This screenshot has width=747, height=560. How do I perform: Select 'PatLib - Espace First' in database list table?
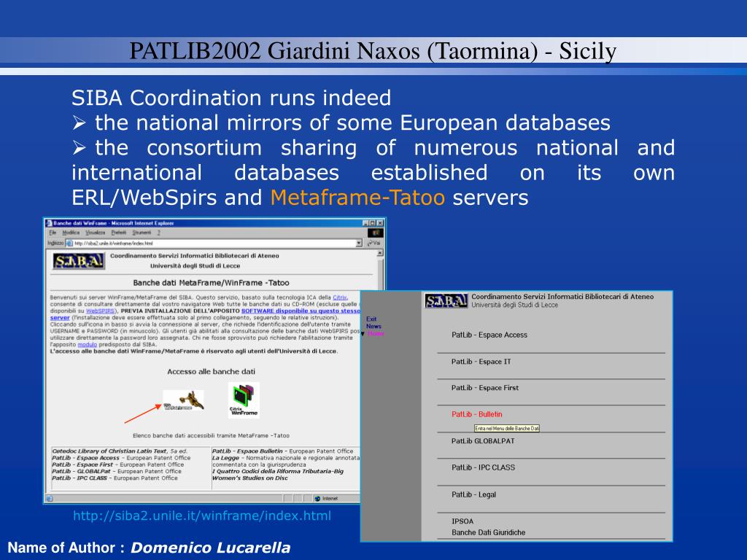[x=117, y=464]
